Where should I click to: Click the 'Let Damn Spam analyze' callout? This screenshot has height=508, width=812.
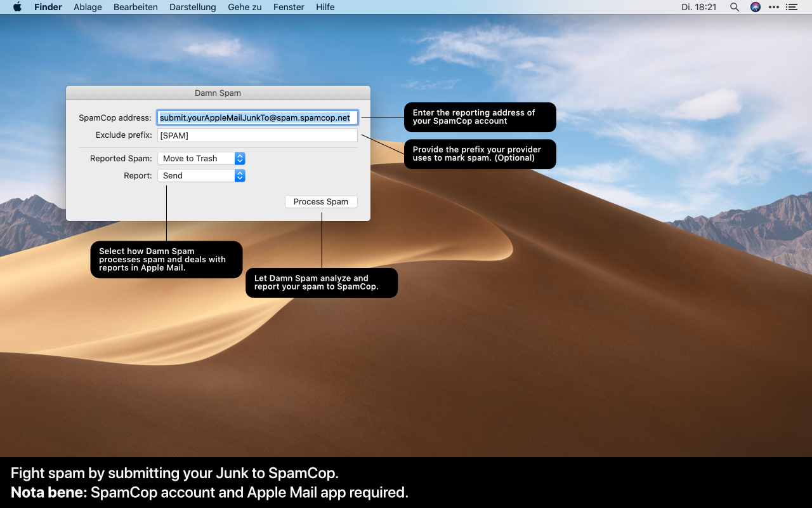tap(321, 283)
